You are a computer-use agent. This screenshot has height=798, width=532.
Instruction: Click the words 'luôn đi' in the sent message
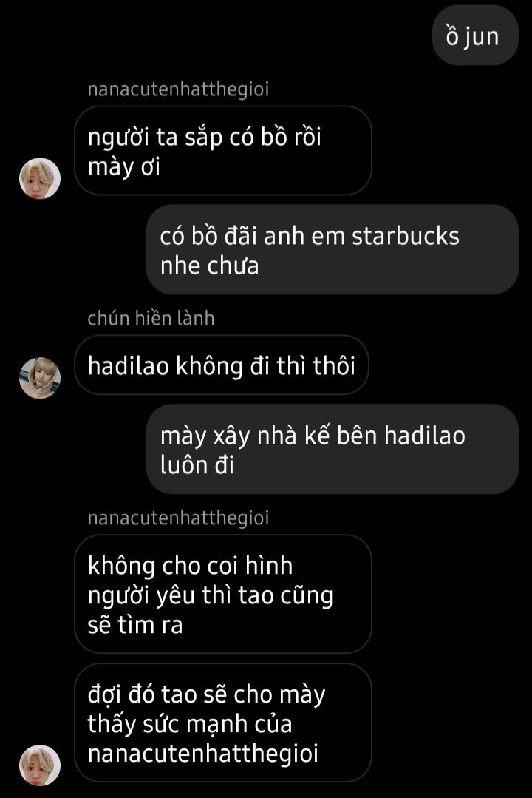[197, 465]
